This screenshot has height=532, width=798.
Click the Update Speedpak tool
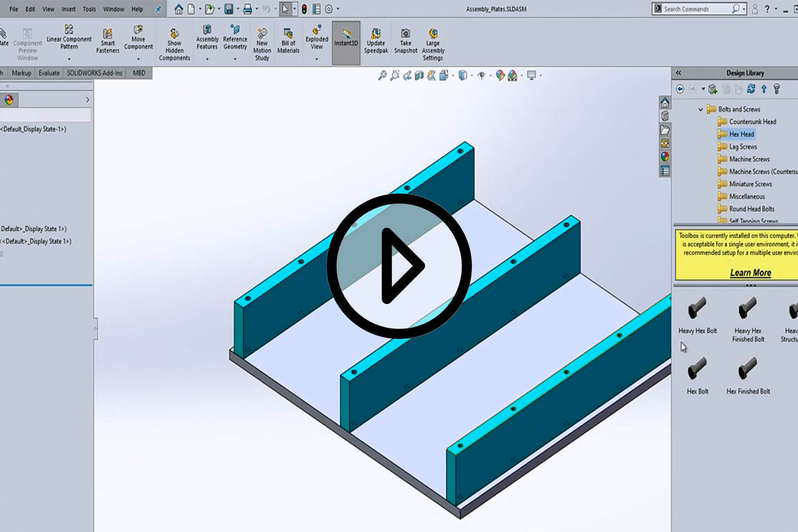coord(376,41)
